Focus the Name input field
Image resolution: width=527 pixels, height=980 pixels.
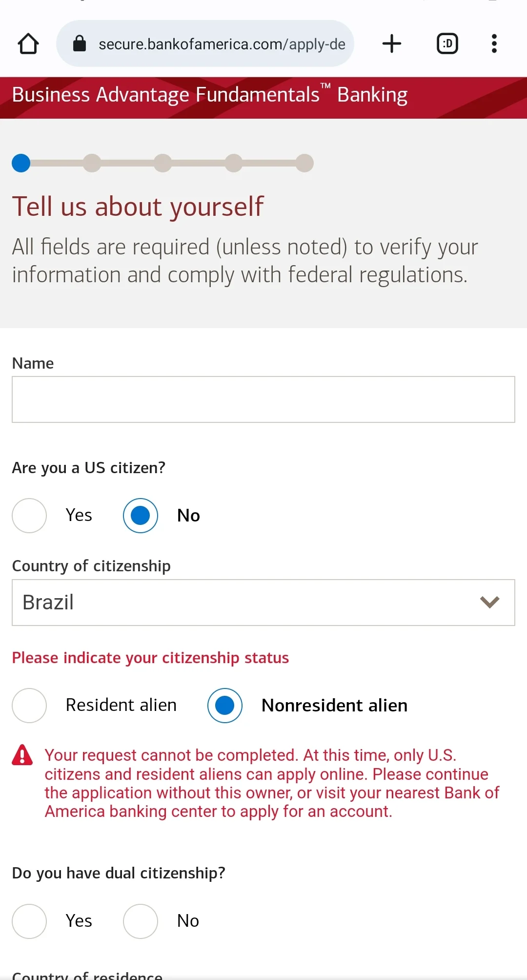pyautogui.click(x=263, y=399)
